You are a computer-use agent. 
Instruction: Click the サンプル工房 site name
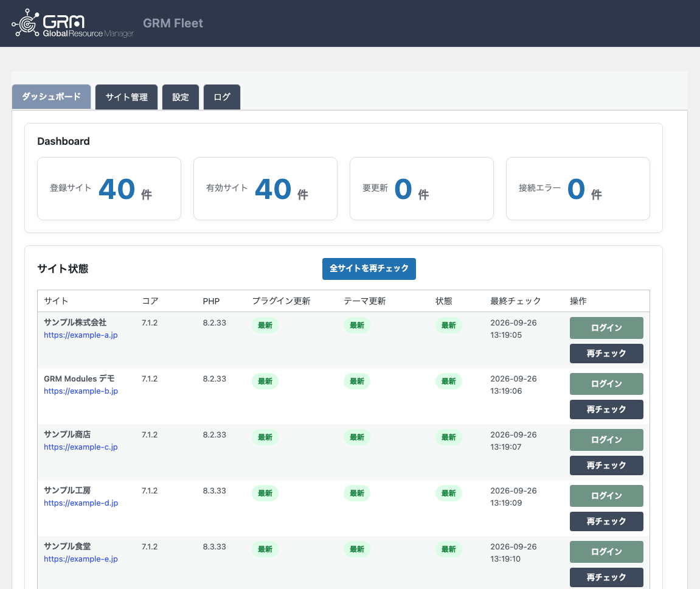click(67, 490)
